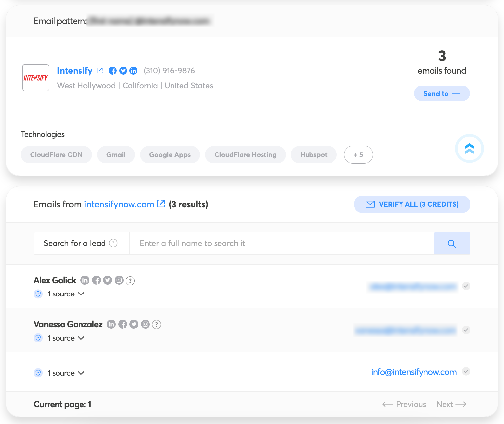Viewport: 504px width, 424px height.
Task: Click Vanessa Gonzalez's blurred email address
Action: (x=405, y=330)
